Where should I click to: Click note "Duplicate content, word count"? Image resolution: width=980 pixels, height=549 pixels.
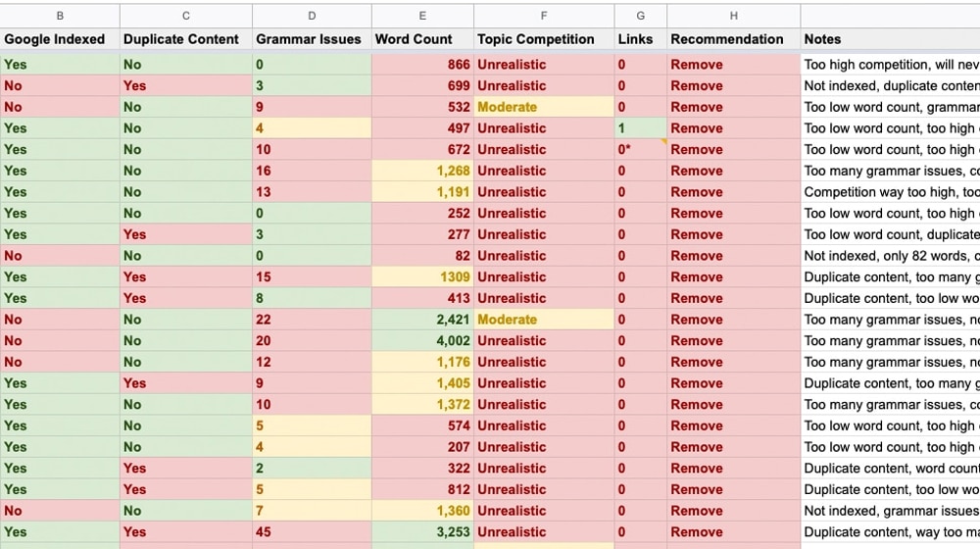[x=890, y=469]
